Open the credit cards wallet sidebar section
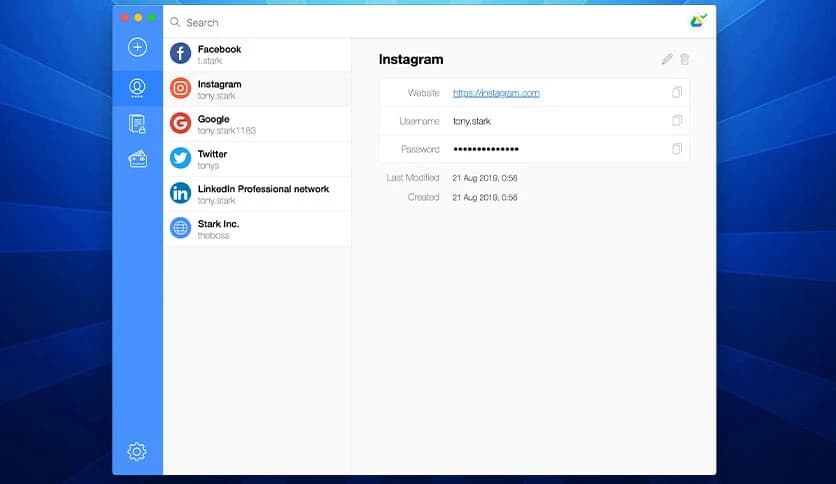 click(x=138, y=159)
